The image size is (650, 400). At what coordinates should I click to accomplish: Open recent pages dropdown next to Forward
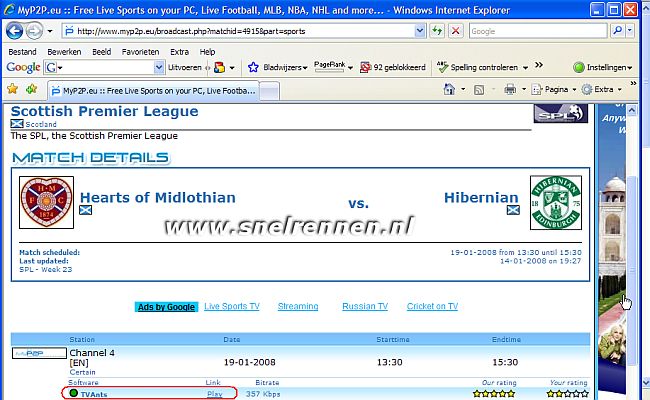(x=50, y=32)
